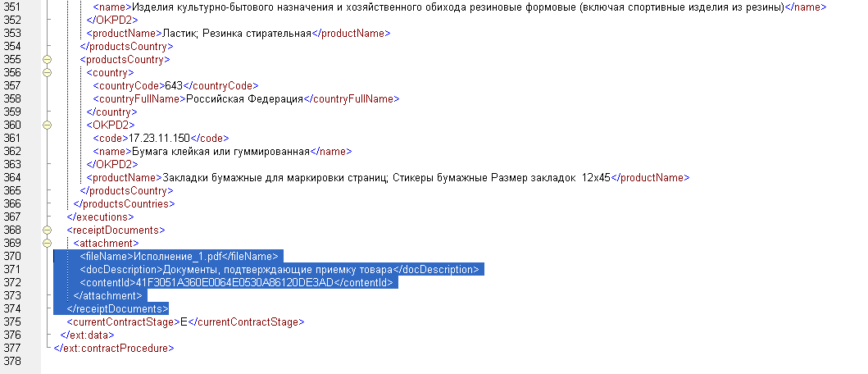Click line number 364 in the gutter
Viewport: 868px width, 374px height.
[11, 178]
